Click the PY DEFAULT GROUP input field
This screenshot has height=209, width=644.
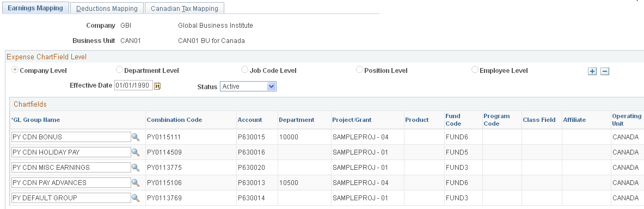(x=71, y=198)
